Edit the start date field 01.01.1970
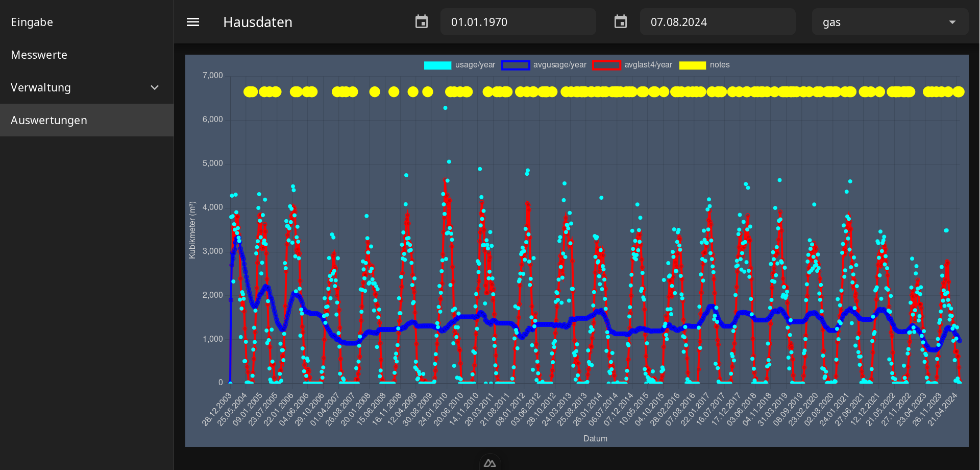 518,22
